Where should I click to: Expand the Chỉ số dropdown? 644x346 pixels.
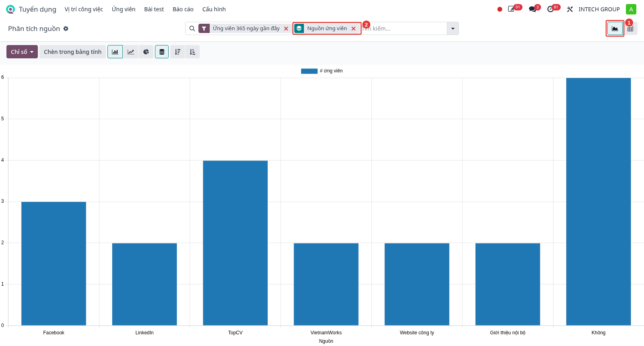click(x=22, y=52)
